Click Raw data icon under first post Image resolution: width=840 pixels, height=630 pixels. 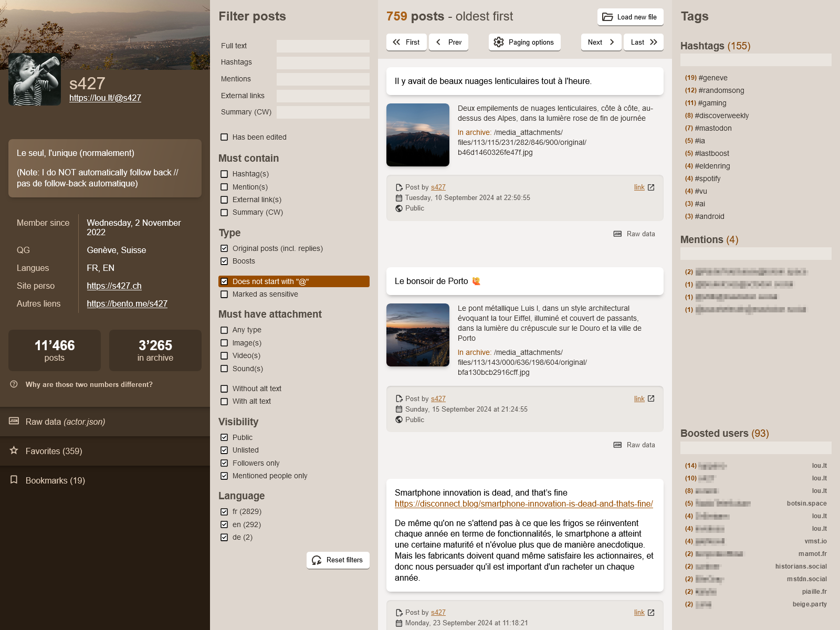(617, 234)
